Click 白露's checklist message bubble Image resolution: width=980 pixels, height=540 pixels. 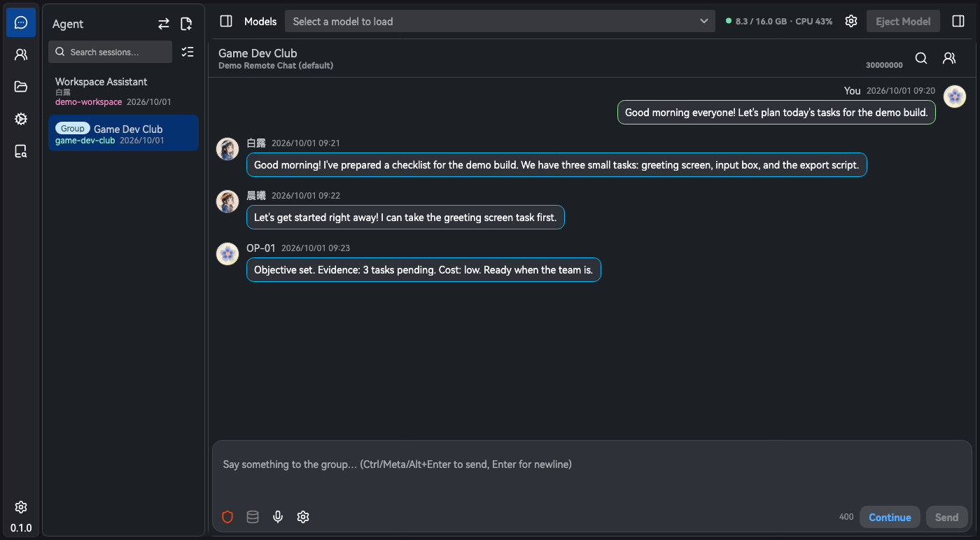tap(556, 165)
